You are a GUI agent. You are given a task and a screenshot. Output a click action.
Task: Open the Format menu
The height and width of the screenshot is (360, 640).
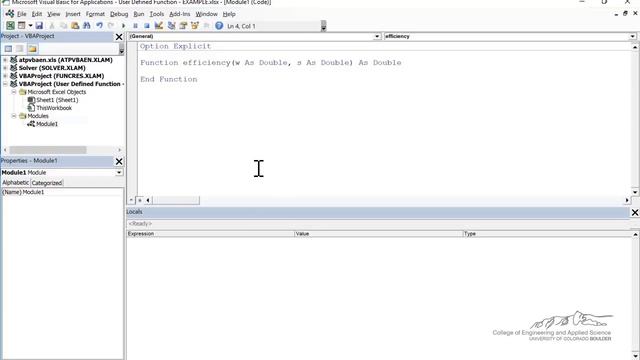tap(95, 14)
